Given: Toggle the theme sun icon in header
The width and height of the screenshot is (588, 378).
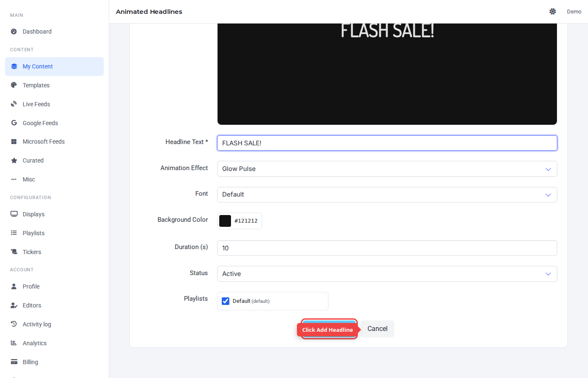Looking at the screenshot, I should point(553,11).
